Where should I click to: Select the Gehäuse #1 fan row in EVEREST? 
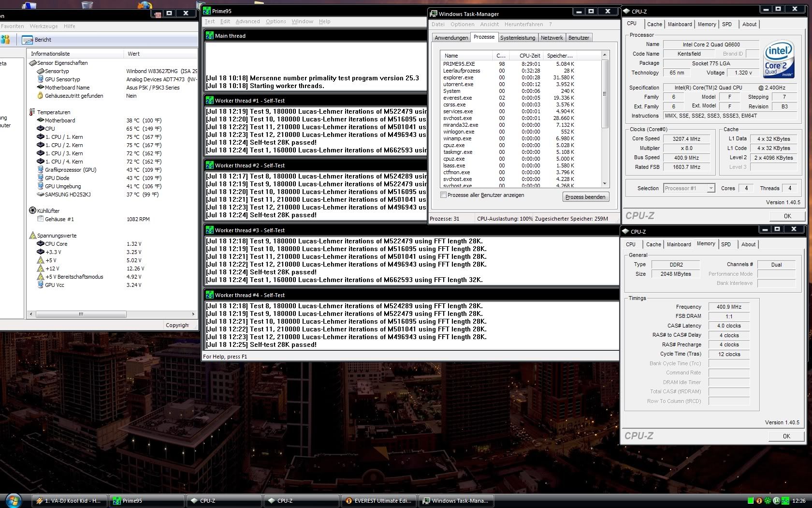point(112,219)
